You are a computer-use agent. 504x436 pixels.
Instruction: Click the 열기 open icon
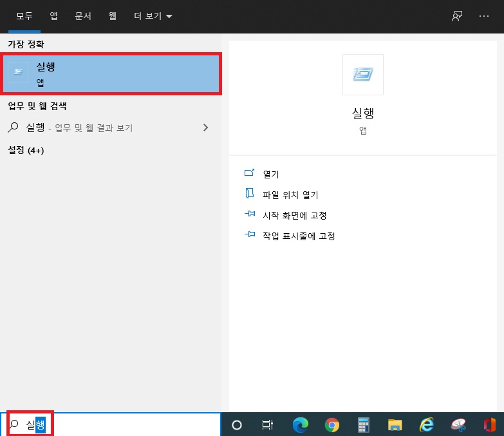pos(250,173)
